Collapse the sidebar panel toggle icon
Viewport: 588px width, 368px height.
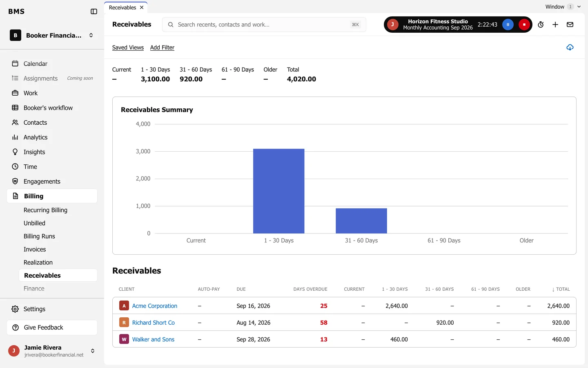(94, 11)
